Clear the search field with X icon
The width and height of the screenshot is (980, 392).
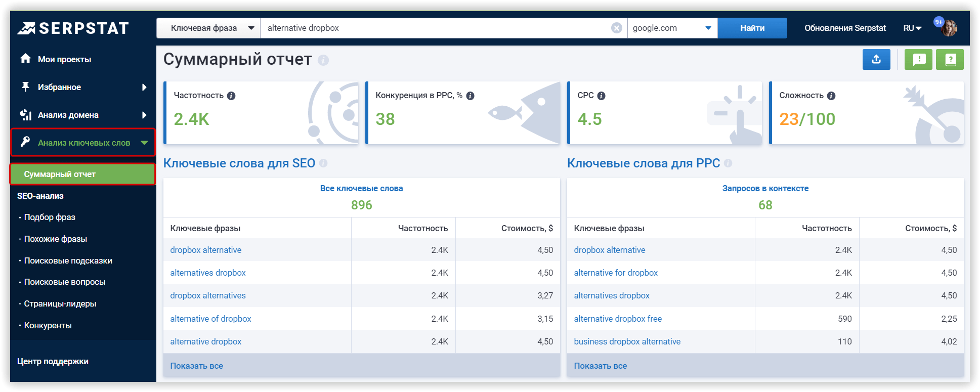(616, 28)
